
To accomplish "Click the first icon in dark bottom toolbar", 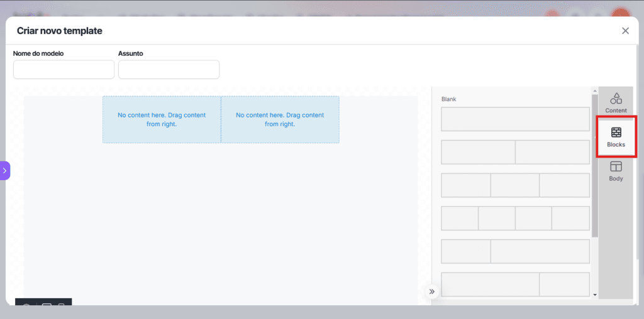I will (x=26, y=304).
